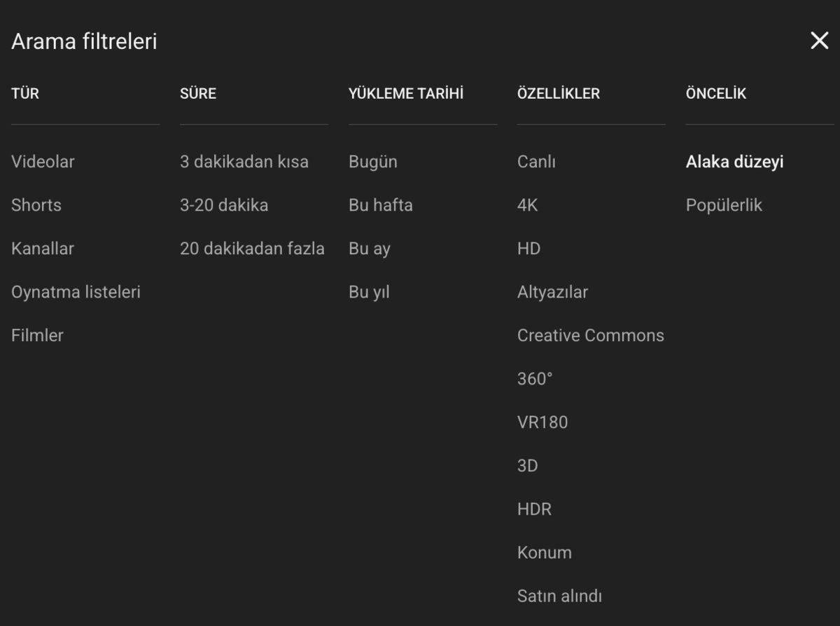
Task: Filter uploads from Bu hafta
Action: coord(381,205)
